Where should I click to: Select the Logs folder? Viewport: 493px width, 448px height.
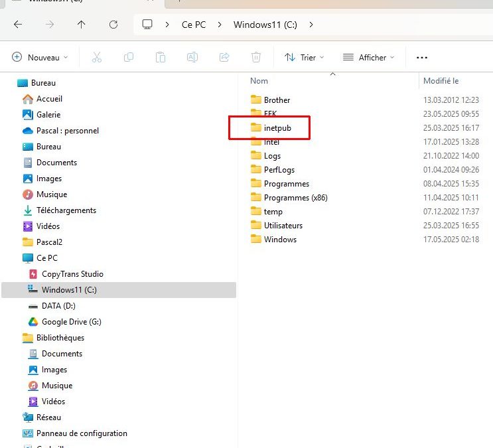point(272,156)
